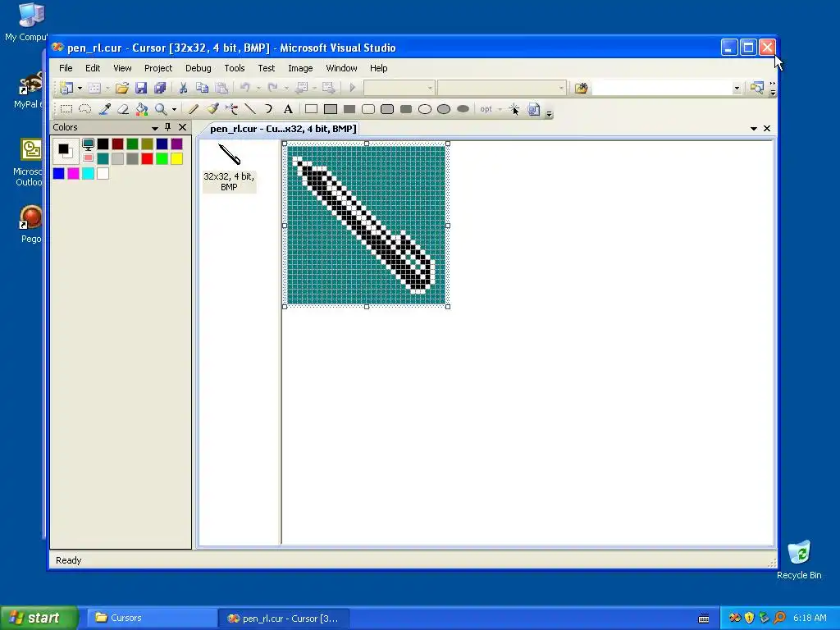
Task: Pick the Select Color eyedropper tool
Action: pos(104,109)
